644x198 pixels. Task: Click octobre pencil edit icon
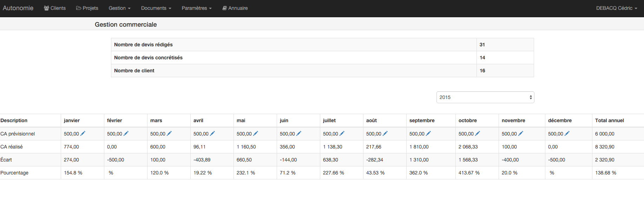478,133
